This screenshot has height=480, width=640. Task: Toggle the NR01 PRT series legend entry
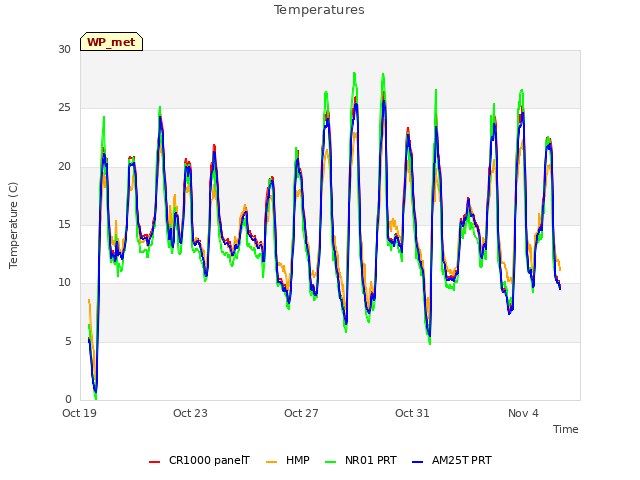click(361, 460)
